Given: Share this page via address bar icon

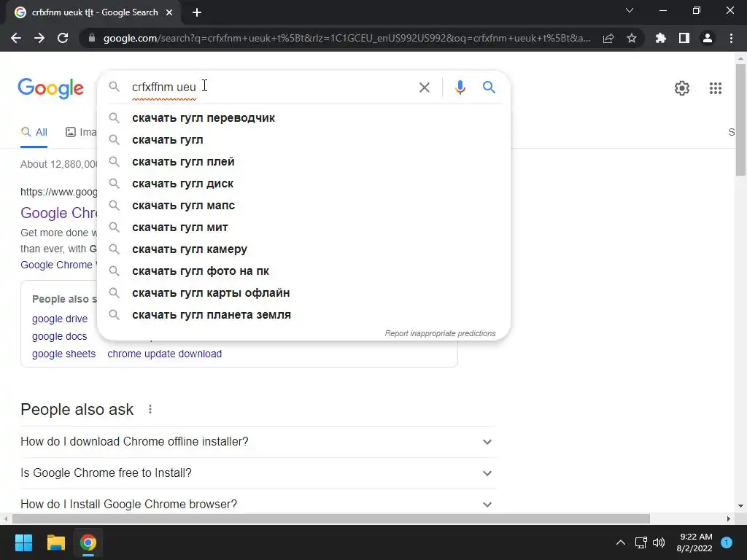Looking at the screenshot, I should pos(608,38).
